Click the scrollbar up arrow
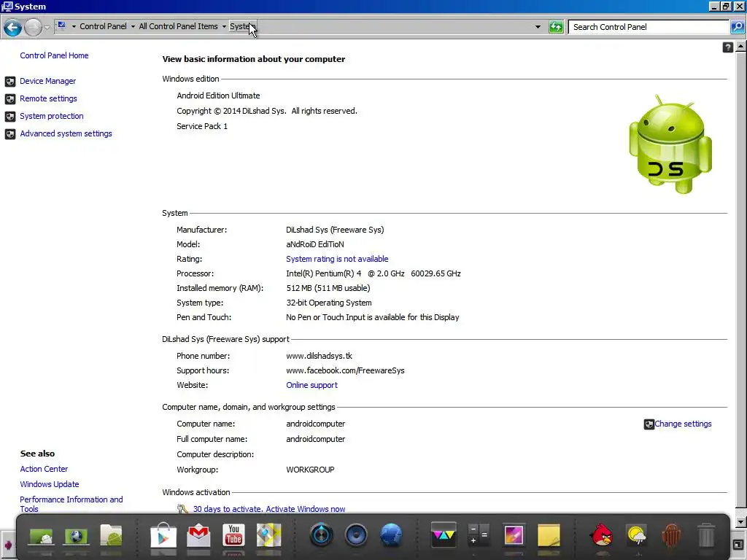The image size is (747, 560). click(741, 46)
